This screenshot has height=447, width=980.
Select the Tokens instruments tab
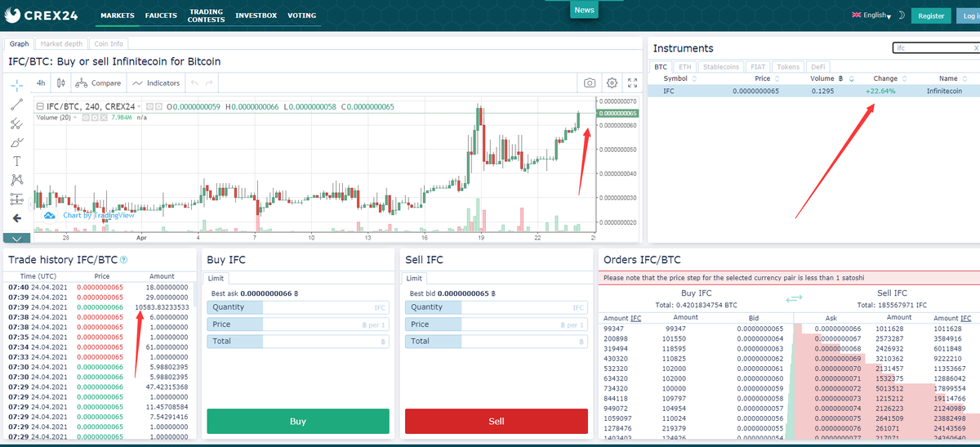(x=788, y=67)
